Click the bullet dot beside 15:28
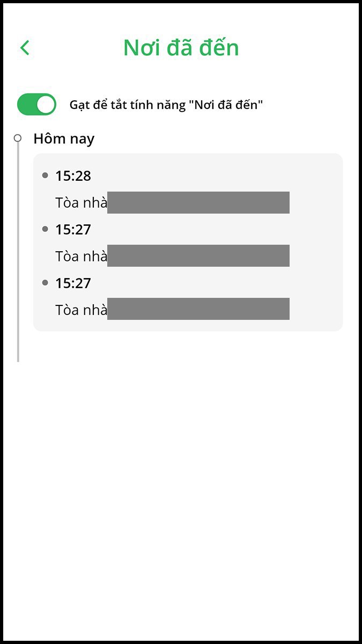Viewport: 362px width, 644px height. (45, 175)
